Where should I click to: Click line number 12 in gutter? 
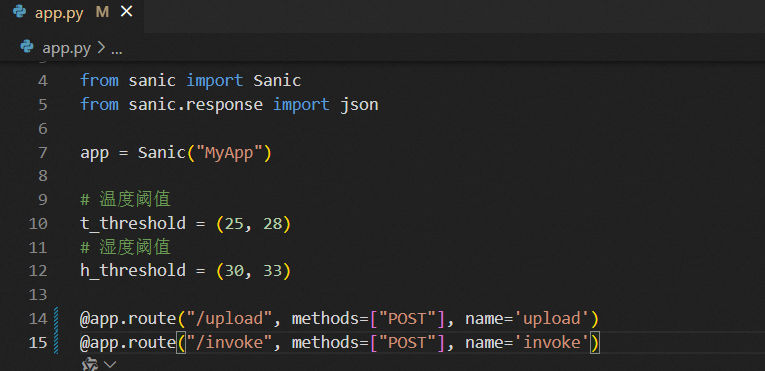pos(38,271)
